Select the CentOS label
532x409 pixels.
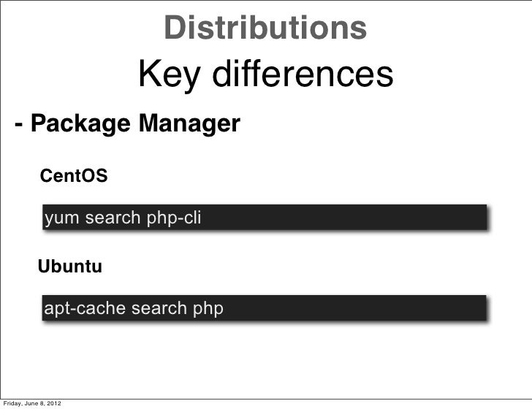(74, 176)
